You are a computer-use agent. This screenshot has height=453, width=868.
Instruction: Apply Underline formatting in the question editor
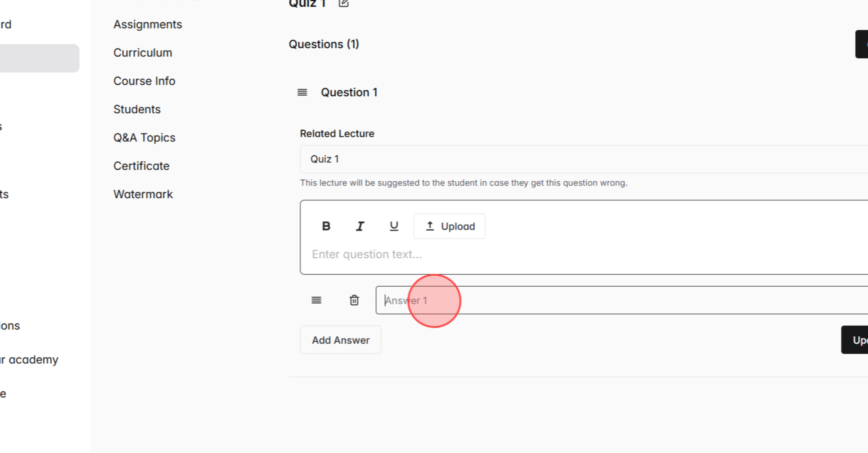click(x=394, y=226)
